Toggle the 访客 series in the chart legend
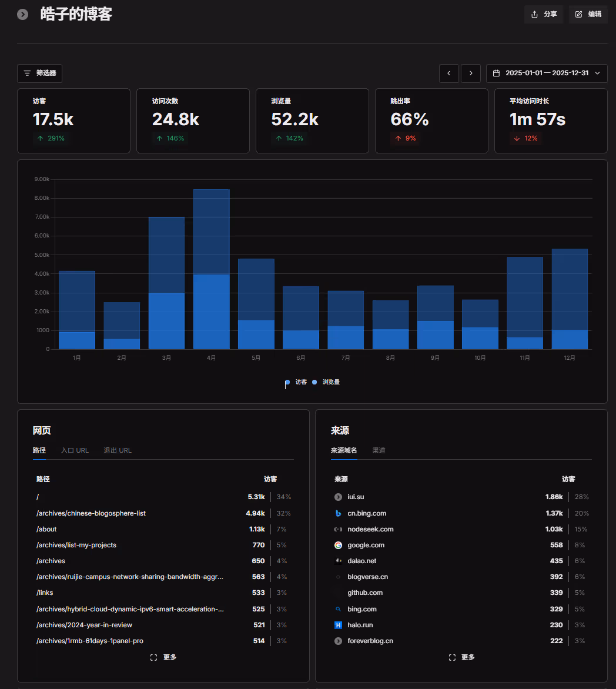This screenshot has width=616, height=689. 296,382
